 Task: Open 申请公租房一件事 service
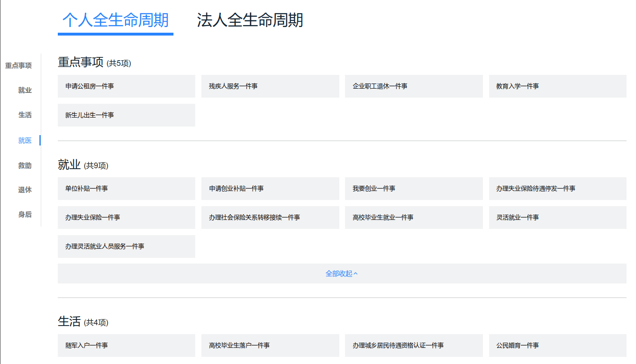pyautogui.click(x=126, y=86)
